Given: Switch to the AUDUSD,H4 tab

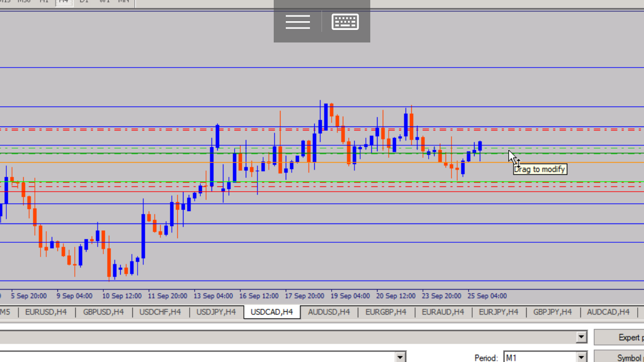Looking at the screenshot, I should [329, 312].
